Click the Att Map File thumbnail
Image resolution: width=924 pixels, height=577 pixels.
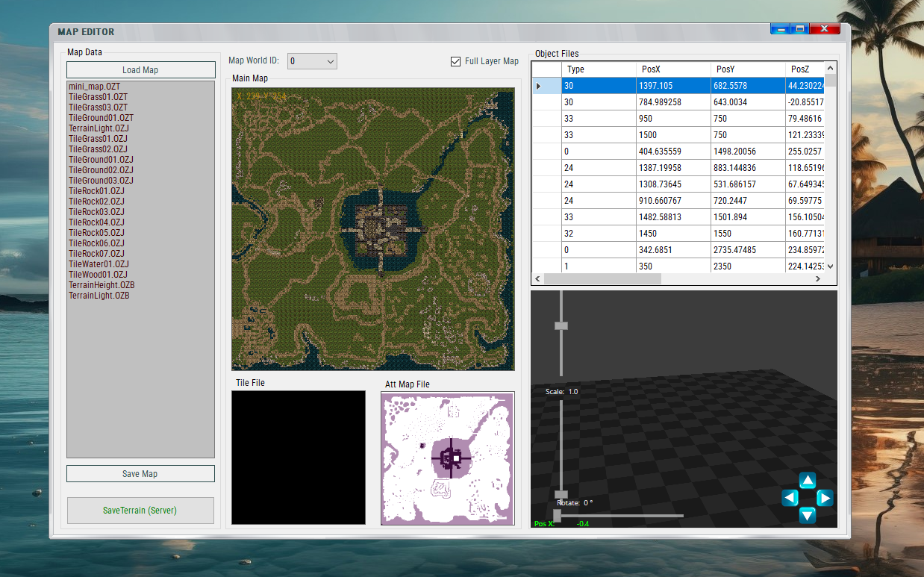[447, 458]
